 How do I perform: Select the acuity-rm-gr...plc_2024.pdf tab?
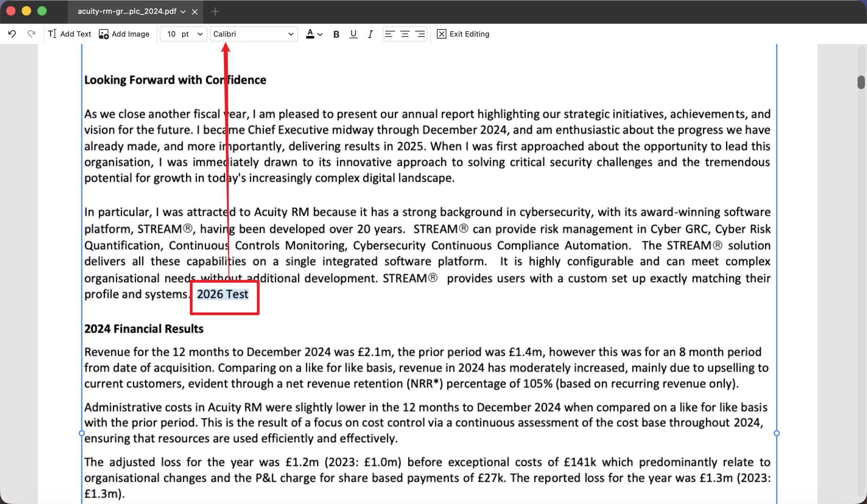pos(135,12)
